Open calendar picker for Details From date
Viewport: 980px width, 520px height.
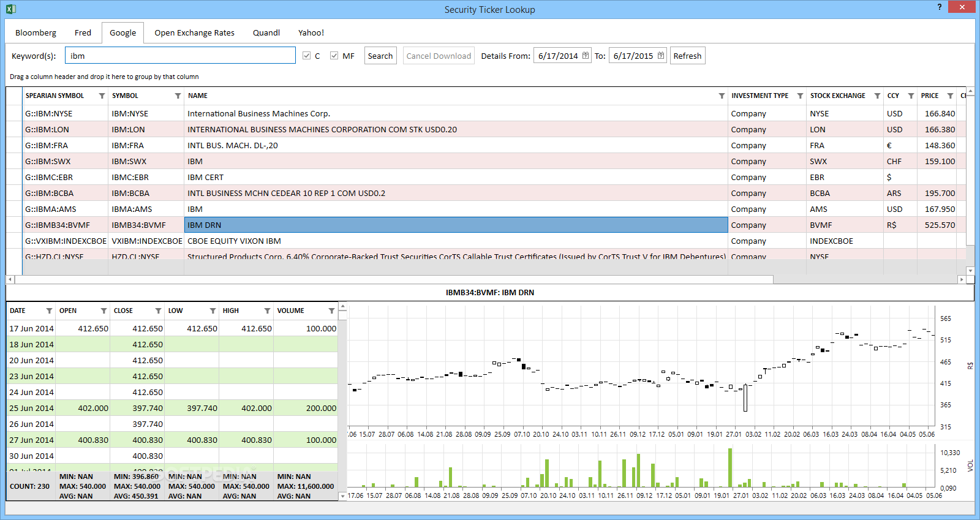click(586, 56)
